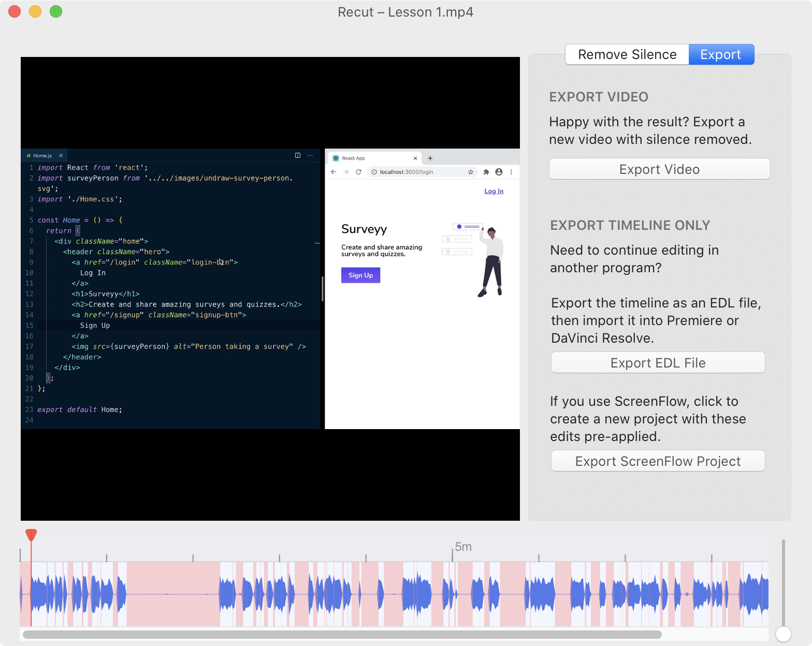Image resolution: width=812 pixels, height=646 pixels.
Task: Click the EXPORT TIMELINE ONLY heading
Action: (630, 225)
